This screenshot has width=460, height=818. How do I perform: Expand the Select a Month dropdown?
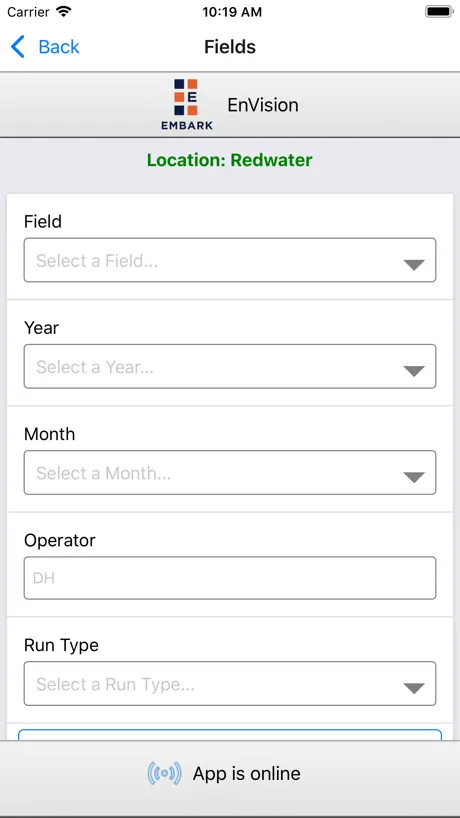point(230,473)
